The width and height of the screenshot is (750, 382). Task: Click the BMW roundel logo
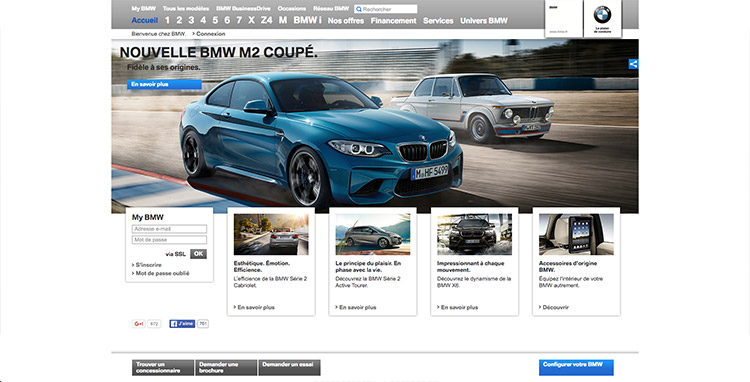[602, 15]
